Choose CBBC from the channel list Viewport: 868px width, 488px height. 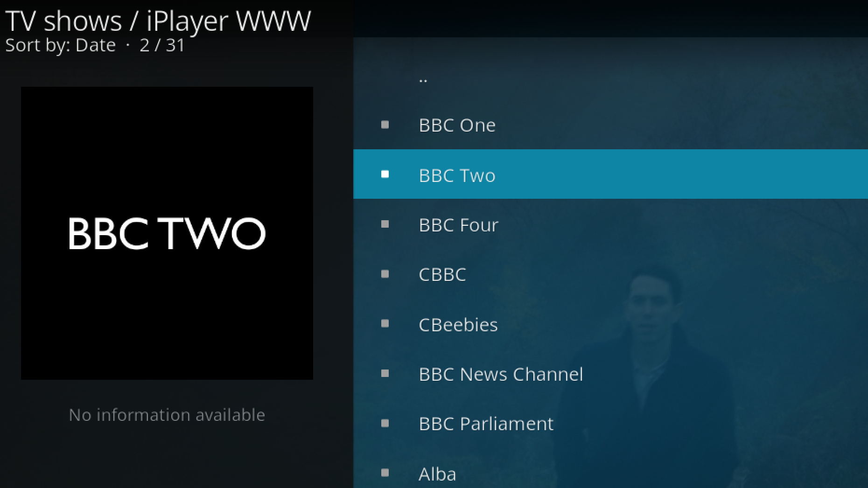[610, 274]
